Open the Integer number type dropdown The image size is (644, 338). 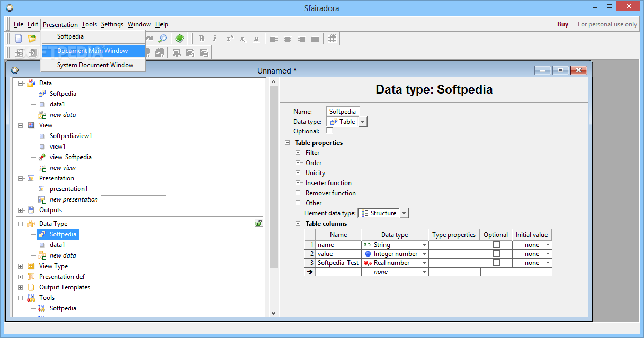[424, 254]
